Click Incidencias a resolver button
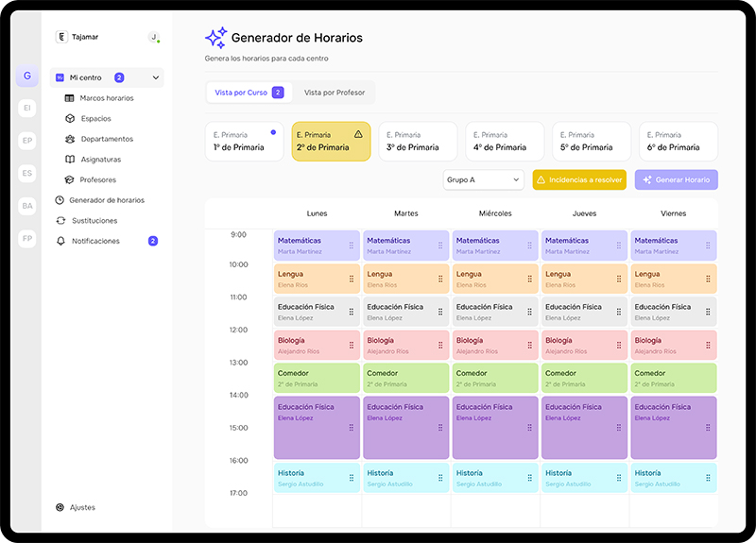 [579, 179]
